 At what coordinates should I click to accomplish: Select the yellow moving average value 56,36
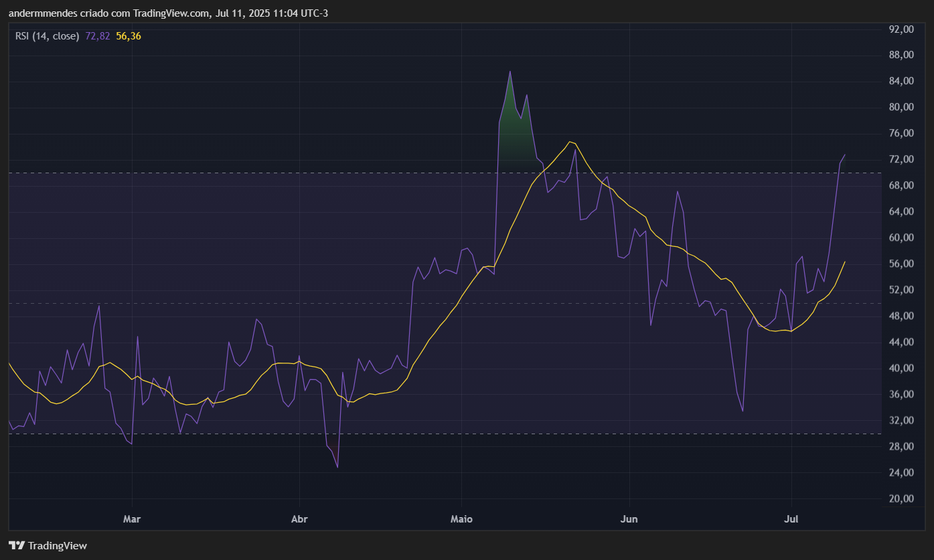129,36
